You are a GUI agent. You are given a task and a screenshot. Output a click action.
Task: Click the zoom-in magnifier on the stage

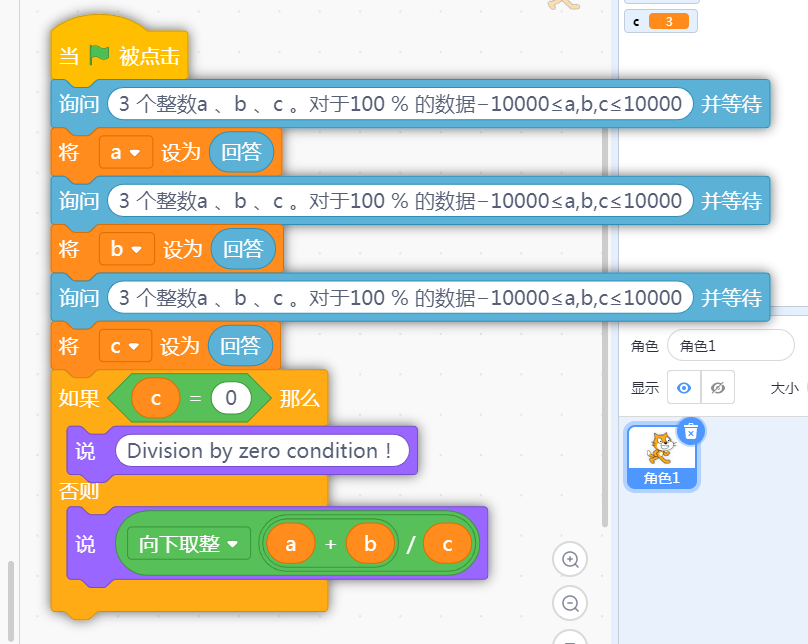(570, 559)
